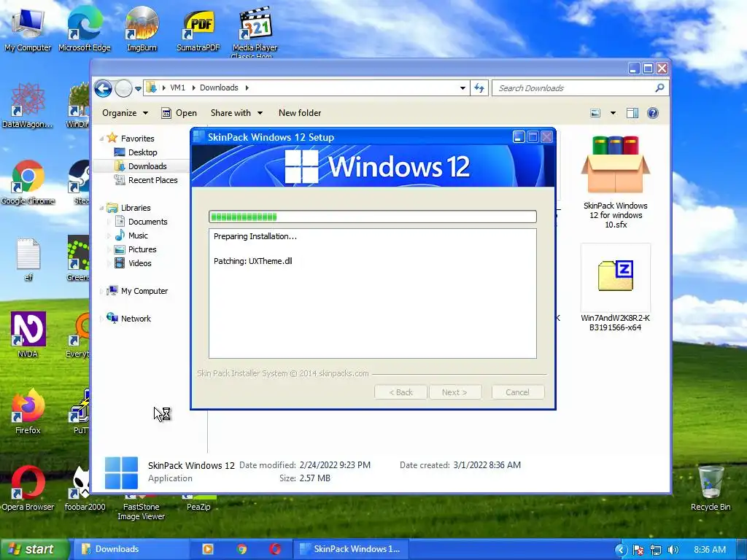Open the My Computer desktop icon
Screen dimensions: 747x560
pyautogui.click(x=28, y=28)
